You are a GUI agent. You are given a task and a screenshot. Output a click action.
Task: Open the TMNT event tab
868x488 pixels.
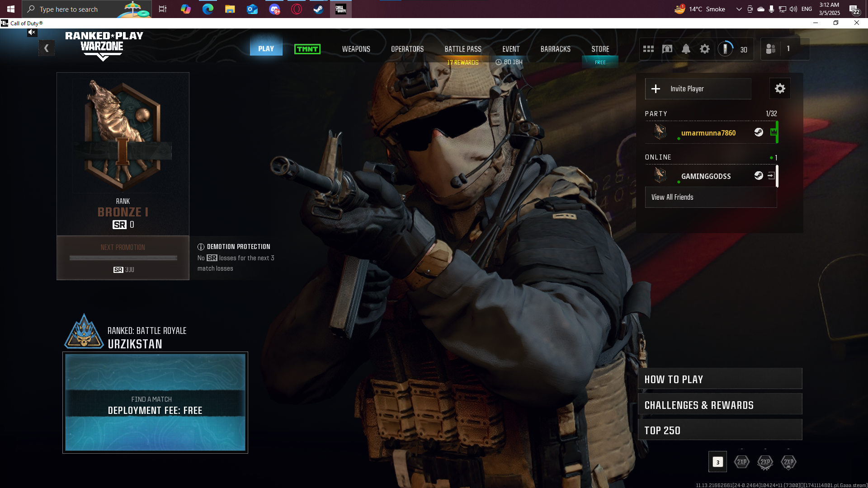point(307,49)
